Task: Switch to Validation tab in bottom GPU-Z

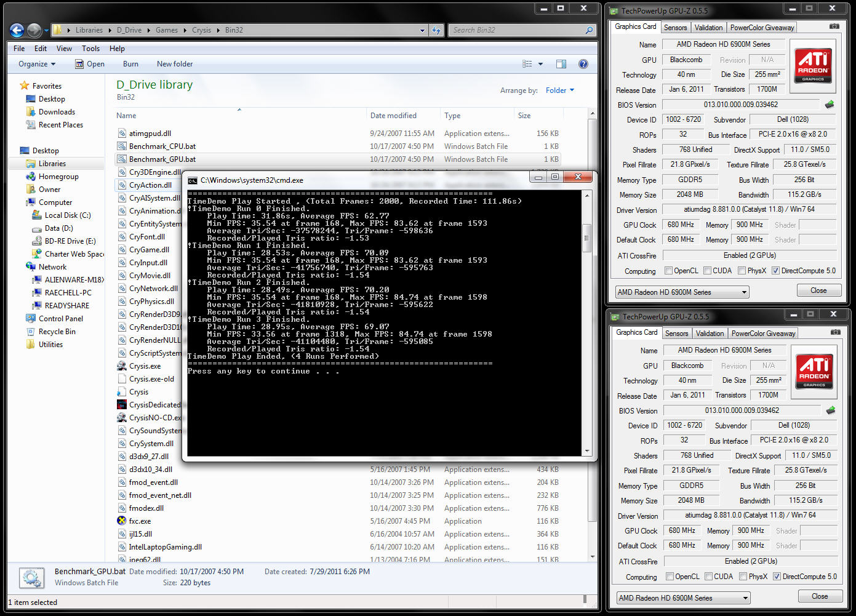Action: point(710,334)
